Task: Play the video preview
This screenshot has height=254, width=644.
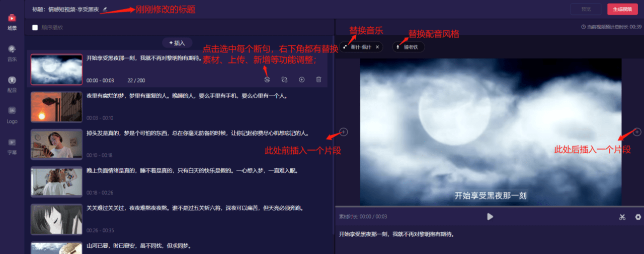Action: click(490, 217)
